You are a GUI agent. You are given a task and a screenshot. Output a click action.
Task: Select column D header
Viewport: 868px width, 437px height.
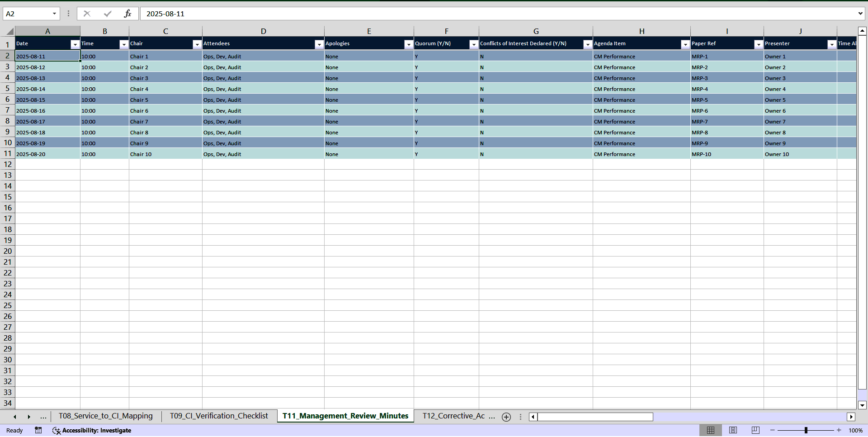(x=263, y=31)
